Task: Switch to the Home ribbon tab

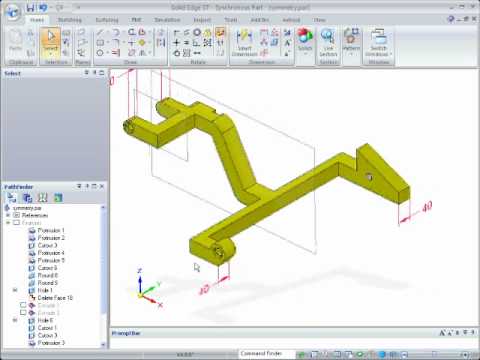Action: [x=37, y=20]
